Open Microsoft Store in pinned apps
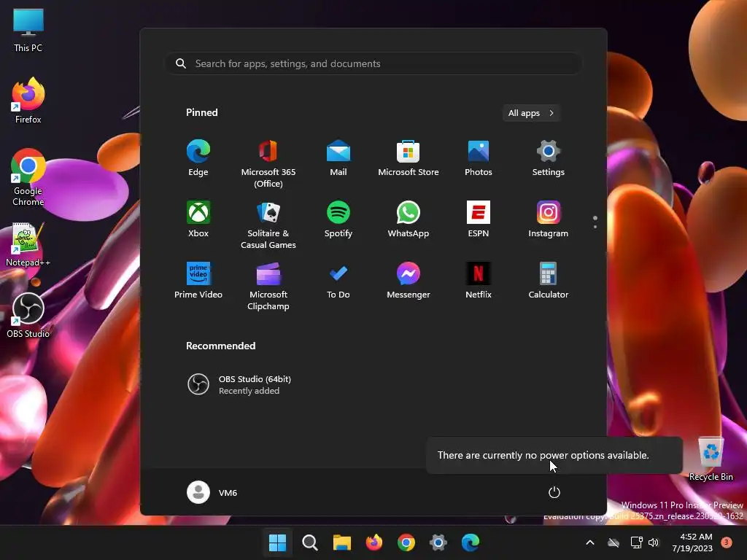 click(x=409, y=158)
